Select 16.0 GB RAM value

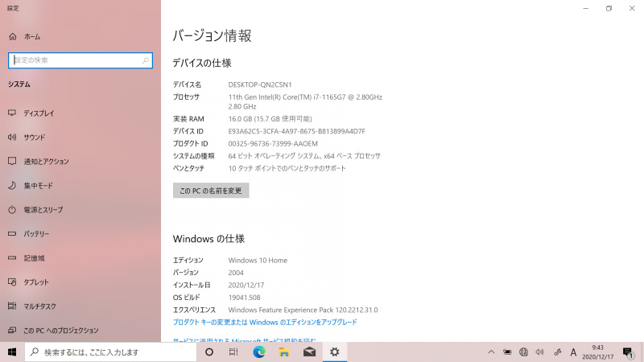coord(270,119)
